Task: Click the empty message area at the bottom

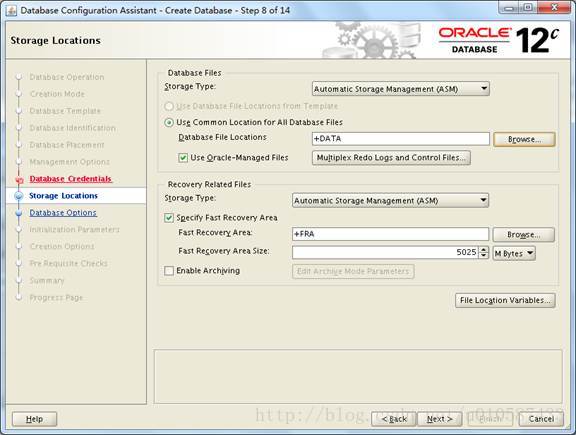Action: 358,376
